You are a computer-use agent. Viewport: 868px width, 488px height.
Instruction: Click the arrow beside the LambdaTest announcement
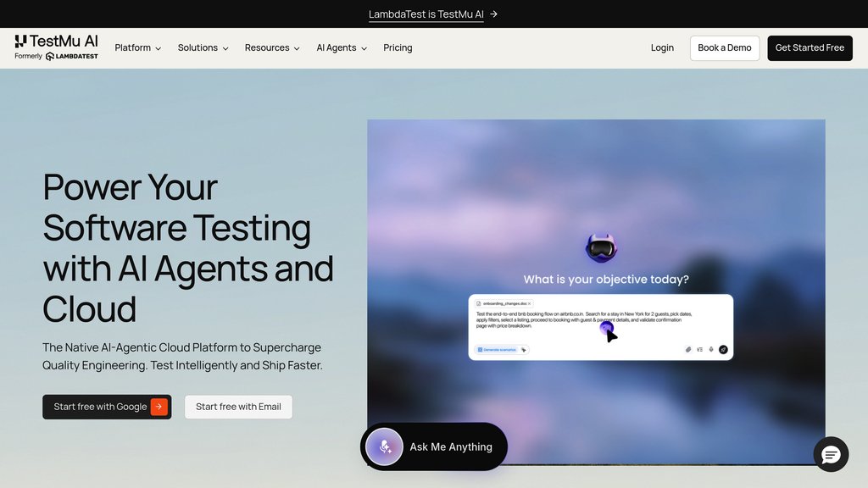point(494,14)
